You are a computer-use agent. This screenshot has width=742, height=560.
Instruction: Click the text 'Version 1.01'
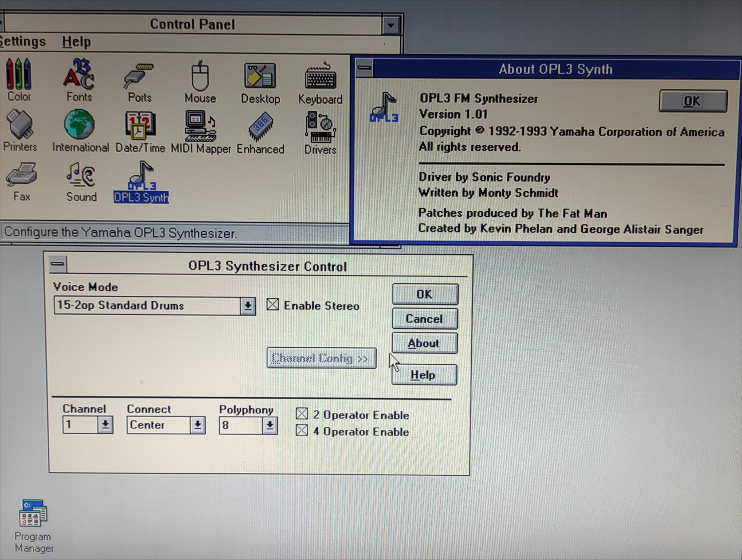(453, 114)
